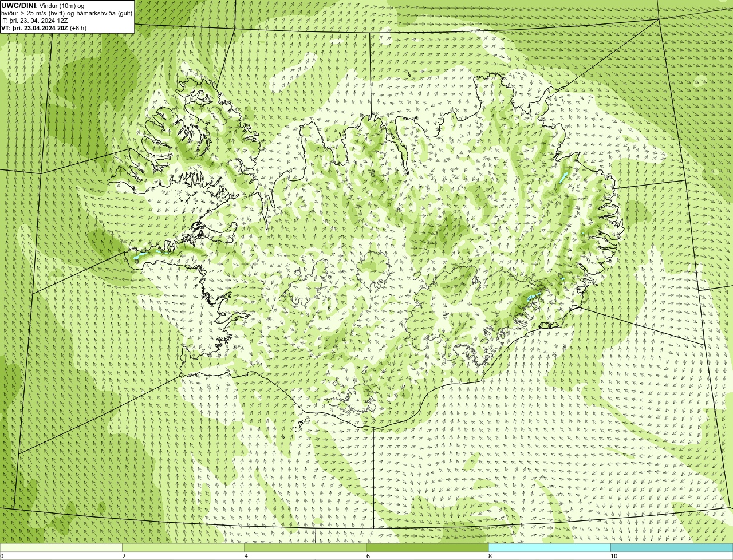The height and width of the screenshot is (560, 733).
Task: Pick the dark green 6–8 m/s legend color
Action: tap(427, 548)
